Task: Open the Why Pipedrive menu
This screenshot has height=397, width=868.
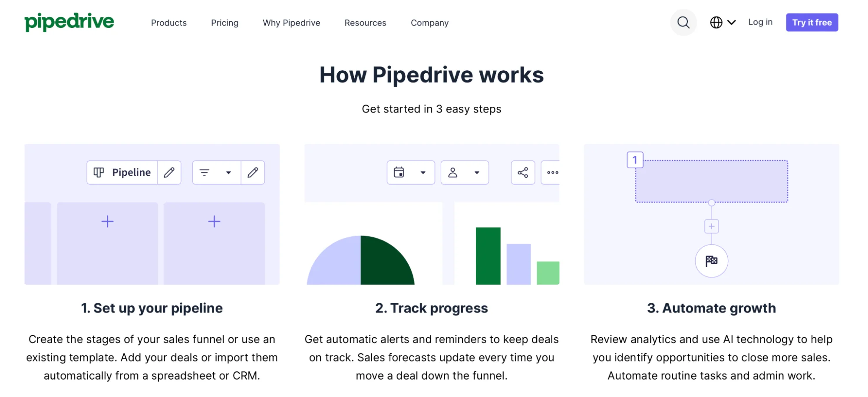Action: (291, 23)
